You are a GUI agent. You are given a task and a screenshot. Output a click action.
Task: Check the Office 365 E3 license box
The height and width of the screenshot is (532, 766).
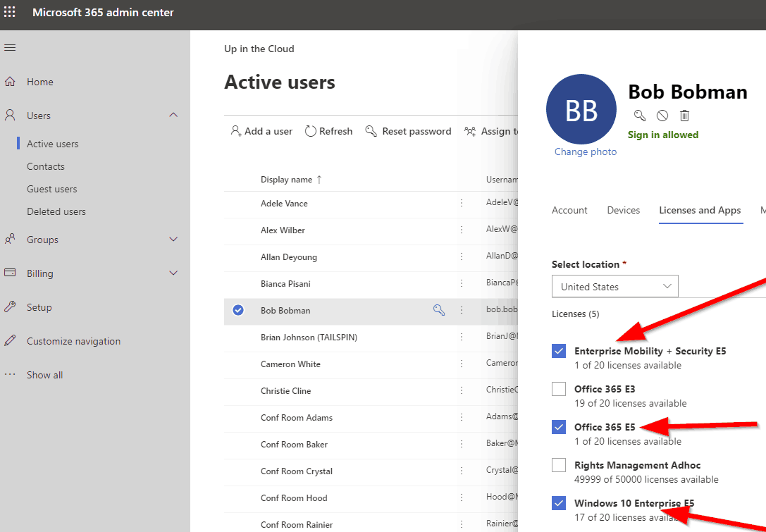(559, 389)
